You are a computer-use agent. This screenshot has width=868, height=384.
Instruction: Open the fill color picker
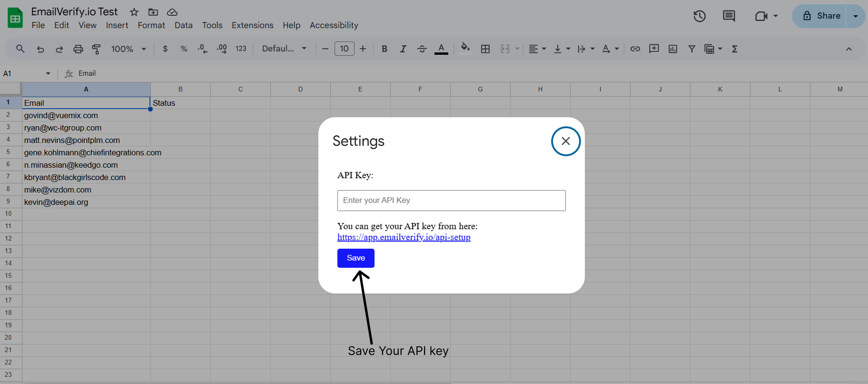465,48
